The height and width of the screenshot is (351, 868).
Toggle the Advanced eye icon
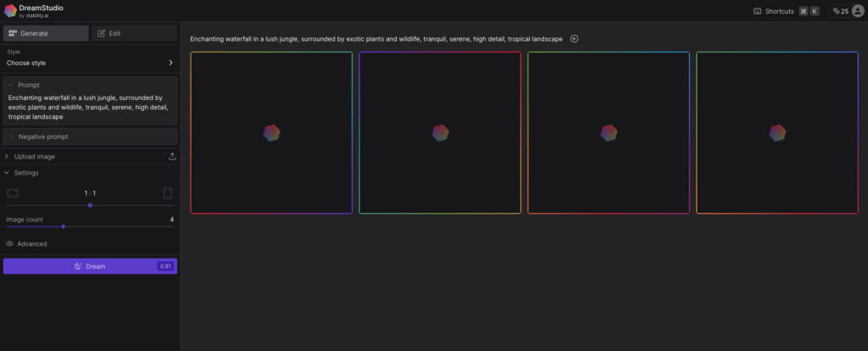9,243
